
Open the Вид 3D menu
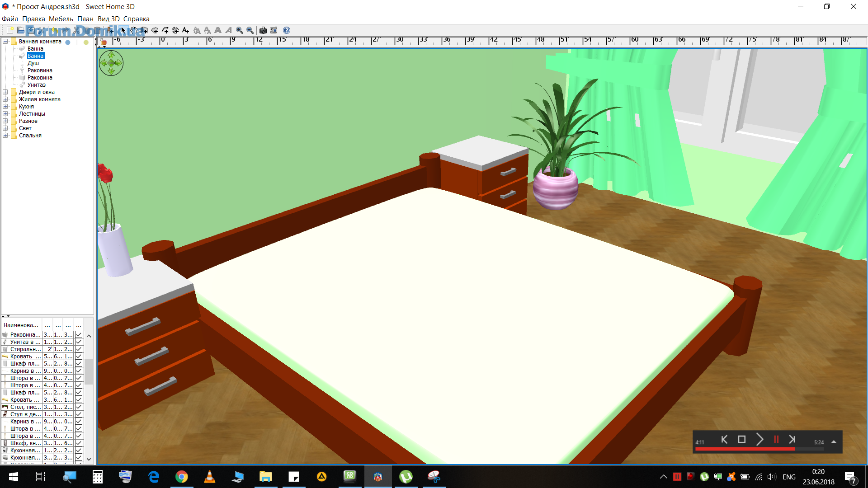point(108,19)
